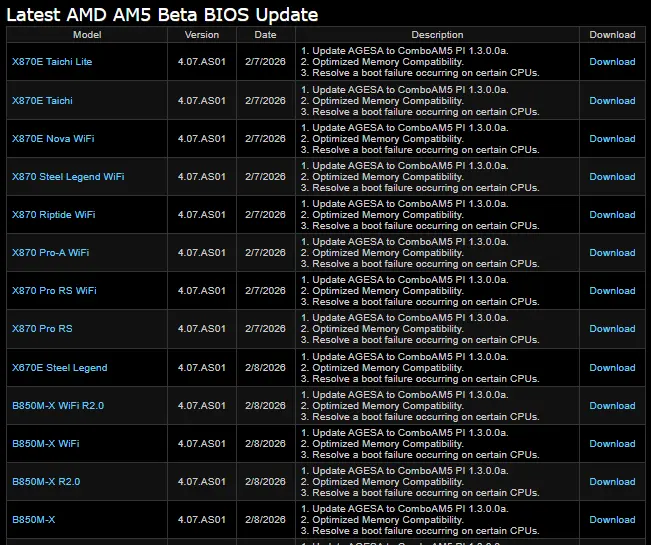Select version 4.07.AS01 in B850M-X row
The height and width of the screenshot is (545, 651).
point(202,520)
